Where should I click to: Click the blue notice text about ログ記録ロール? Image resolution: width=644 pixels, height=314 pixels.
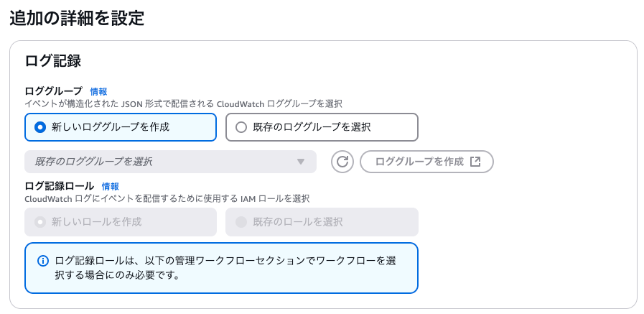pos(225,267)
